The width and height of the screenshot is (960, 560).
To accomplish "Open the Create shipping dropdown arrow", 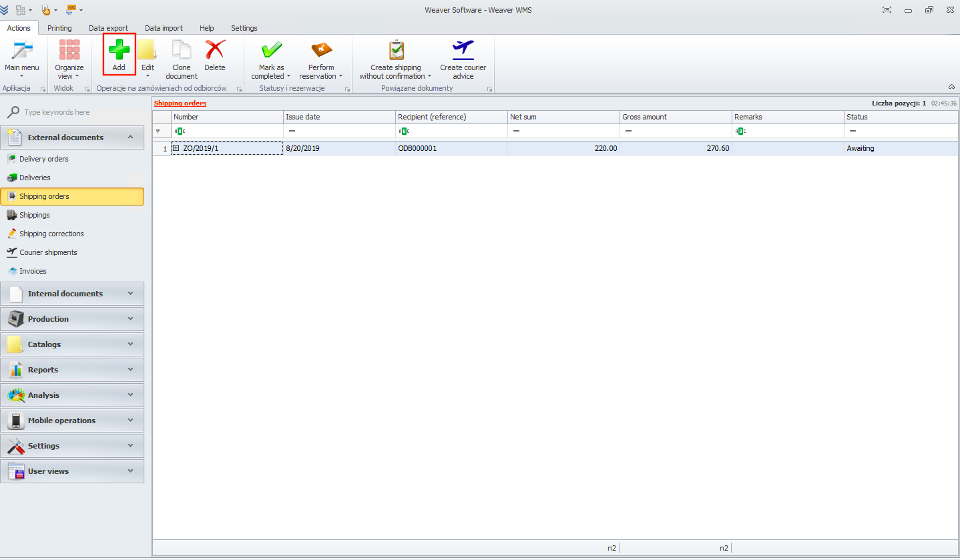I will pyautogui.click(x=429, y=76).
